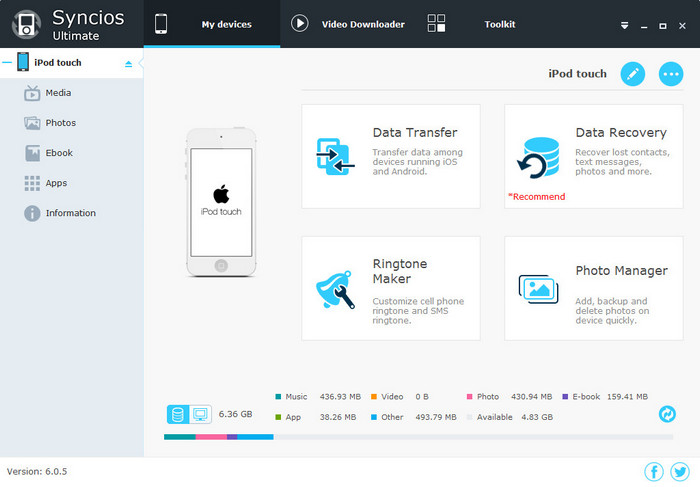Image resolution: width=700 pixels, height=487 pixels.
Task: Click the Data Transfer arrows icon
Action: 335,156
